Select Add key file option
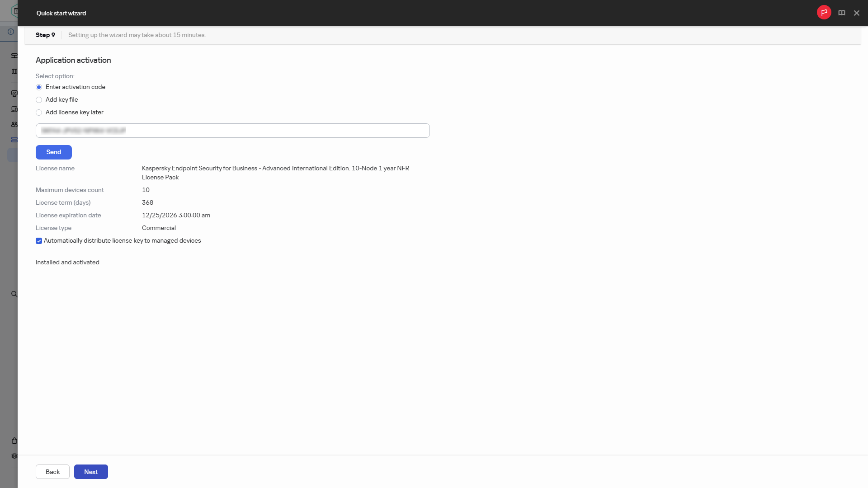The height and width of the screenshot is (488, 868). click(x=39, y=100)
